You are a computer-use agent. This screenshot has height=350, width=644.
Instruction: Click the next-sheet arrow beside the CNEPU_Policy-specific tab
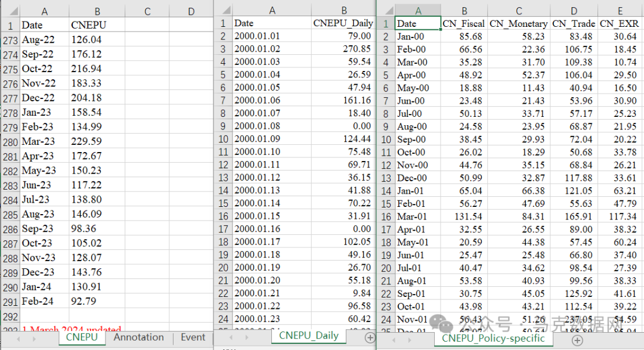point(410,340)
